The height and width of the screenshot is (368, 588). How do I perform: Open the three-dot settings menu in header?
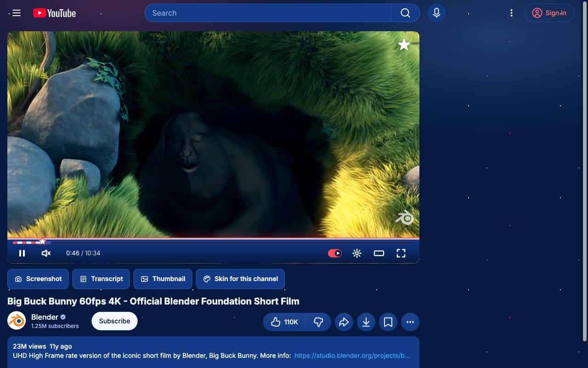point(511,13)
